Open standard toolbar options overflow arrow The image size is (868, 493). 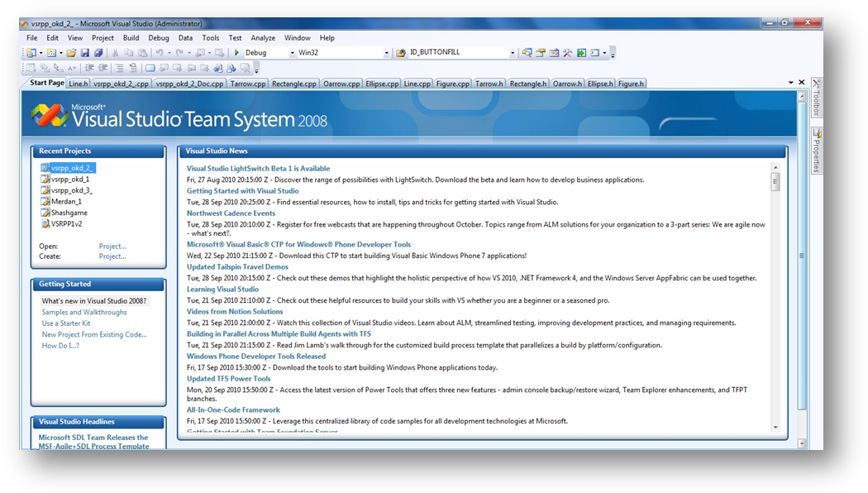613,53
